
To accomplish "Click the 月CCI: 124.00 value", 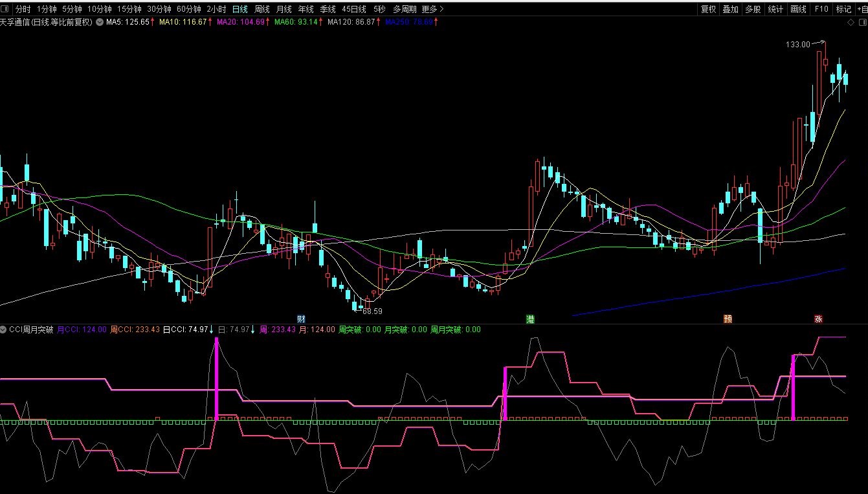I will [82, 330].
